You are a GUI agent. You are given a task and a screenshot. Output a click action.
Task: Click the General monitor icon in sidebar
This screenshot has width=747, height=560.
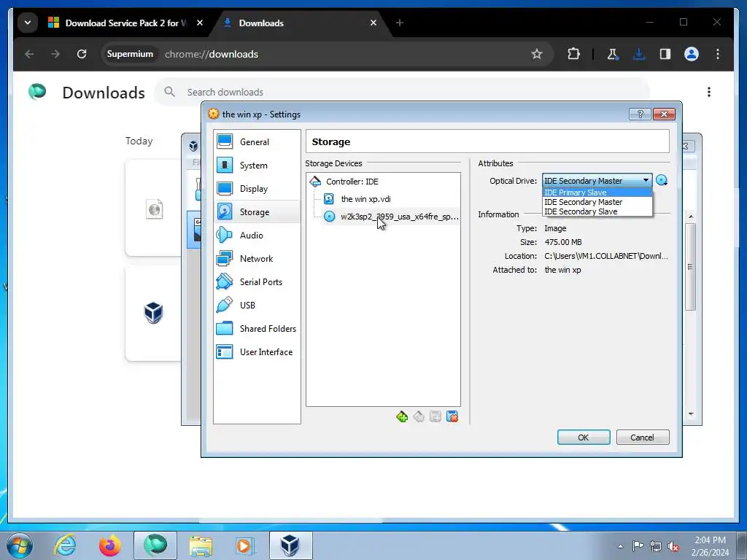(x=225, y=141)
